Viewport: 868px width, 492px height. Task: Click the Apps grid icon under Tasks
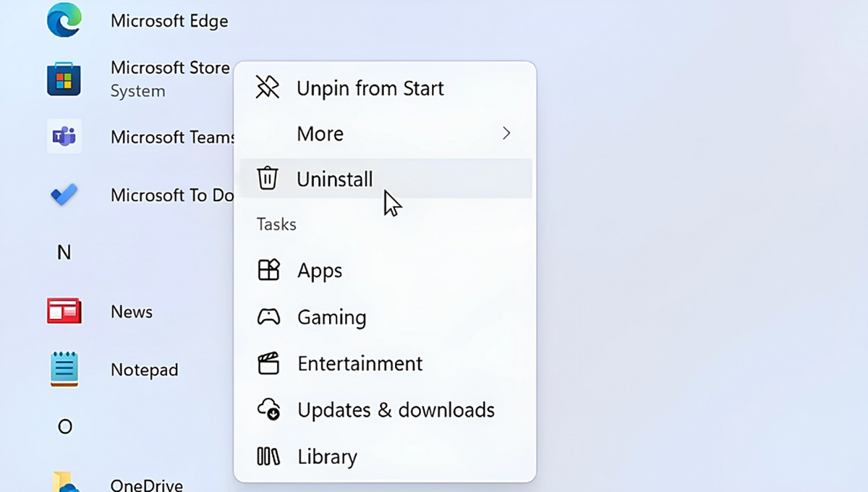point(268,270)
